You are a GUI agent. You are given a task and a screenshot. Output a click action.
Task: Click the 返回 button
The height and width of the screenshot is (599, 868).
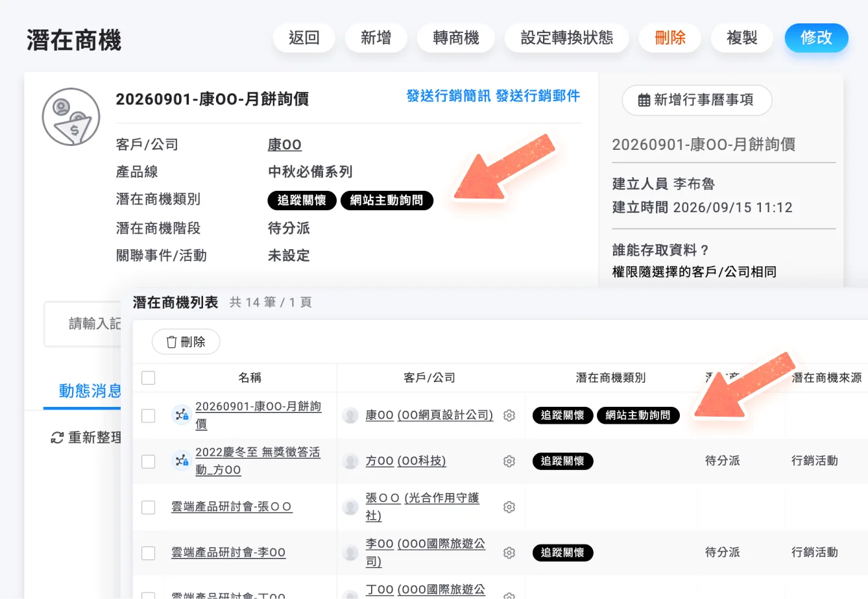(304, 38)
